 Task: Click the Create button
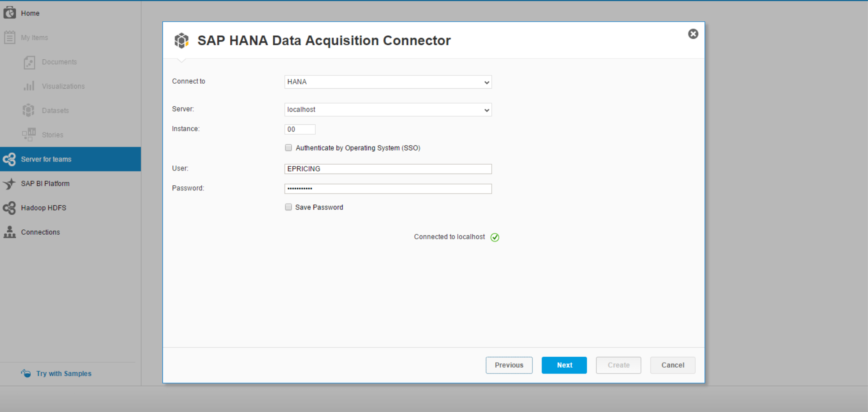tap(618, 365)
